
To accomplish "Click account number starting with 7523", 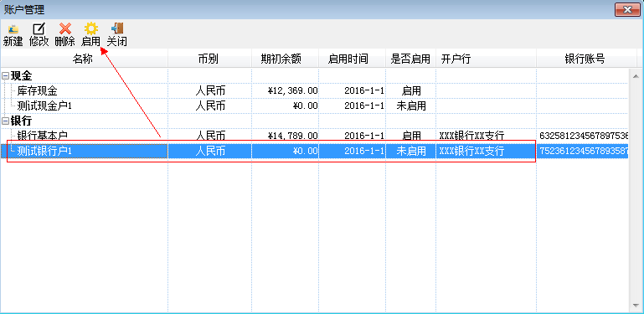I will pos(582,151).
